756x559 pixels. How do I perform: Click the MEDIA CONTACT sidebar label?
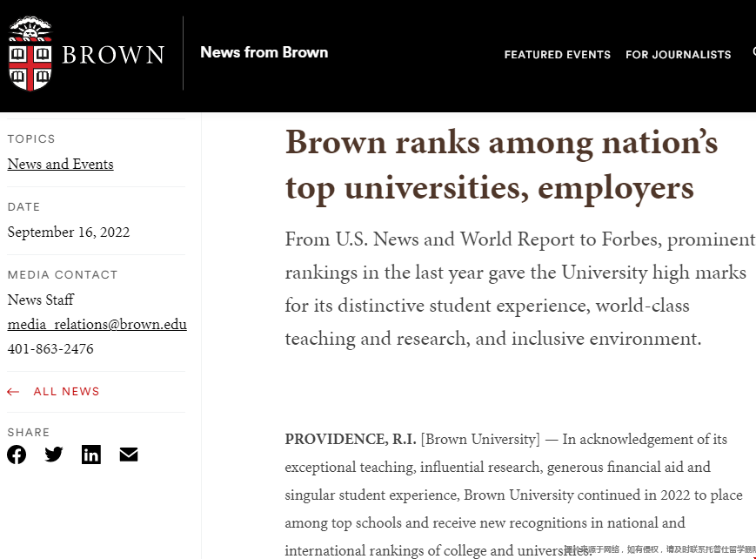(63, 274)
